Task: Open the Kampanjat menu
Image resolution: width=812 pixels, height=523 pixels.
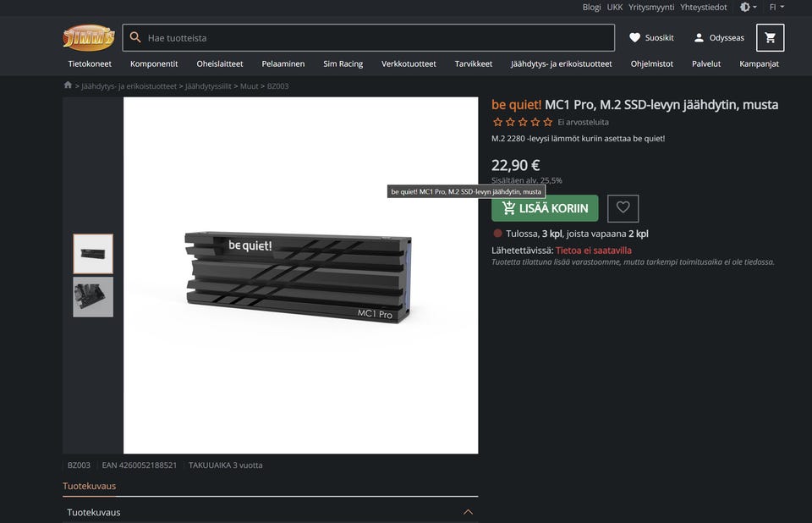Action: [x=759, y=63]
